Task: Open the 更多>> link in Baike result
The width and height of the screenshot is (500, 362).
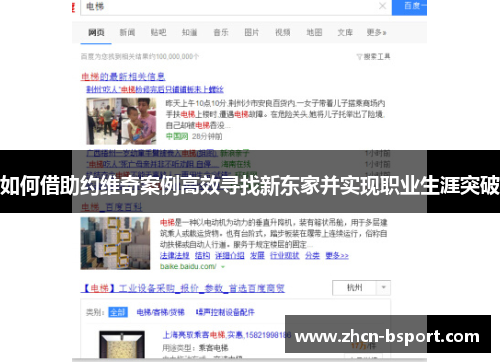Action: point(337,256)
